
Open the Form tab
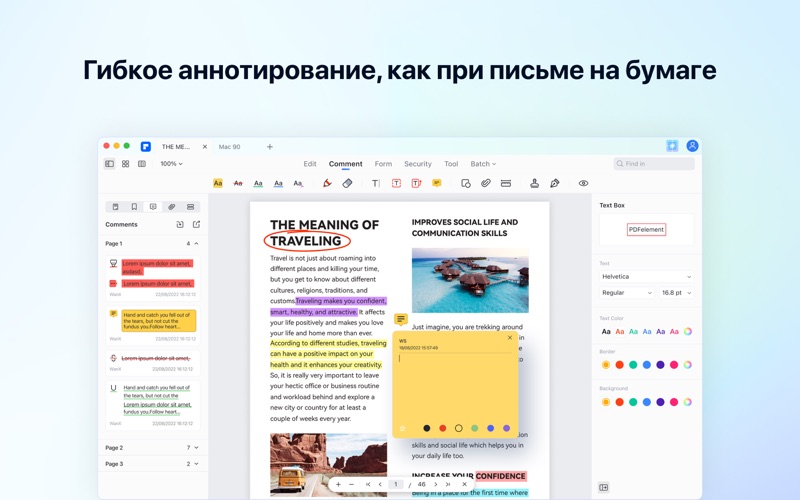(x=383, y=164)
